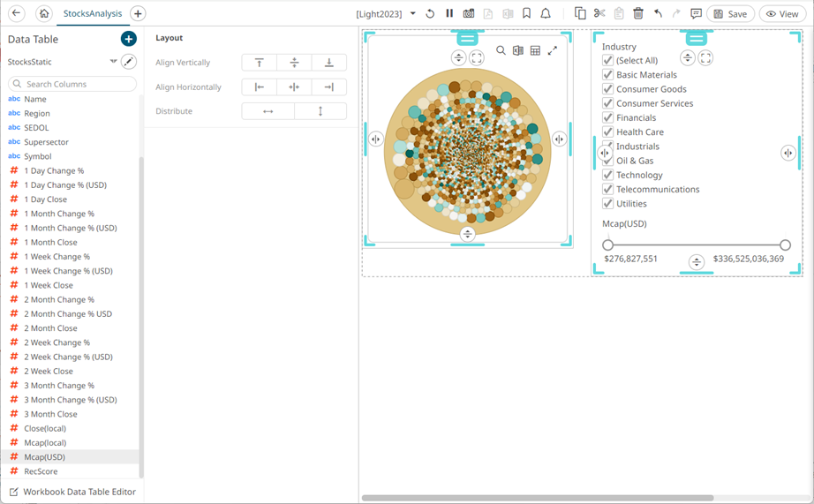This screenshot has height=504, width=814.
Task: Click the left handle of the Mcap(USD) slider
Action: coord(607,245)
